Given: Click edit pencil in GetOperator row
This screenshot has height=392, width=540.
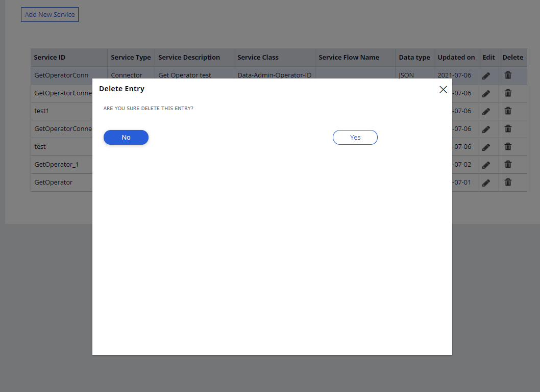Looking at the screenshot, I should point(486,183).
